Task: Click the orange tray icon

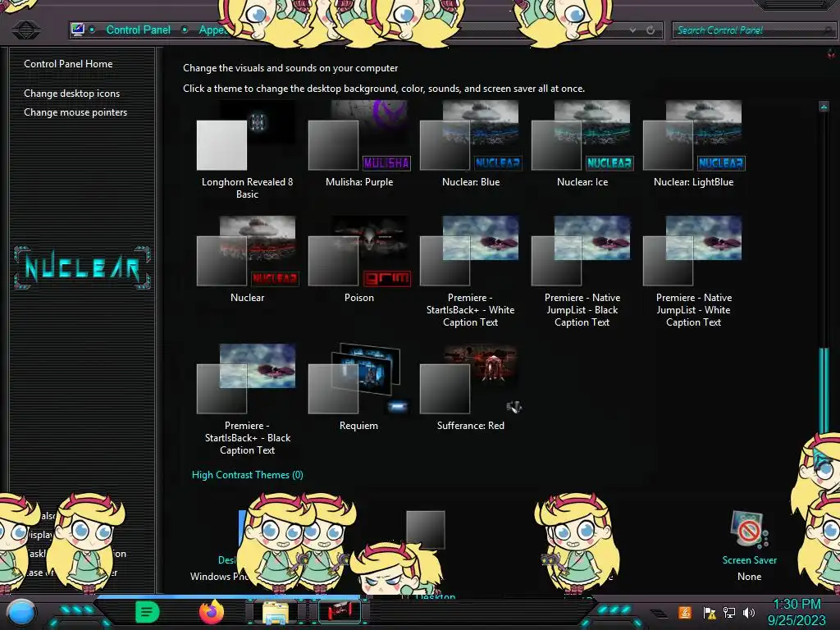Action: (x=685, y=612)
